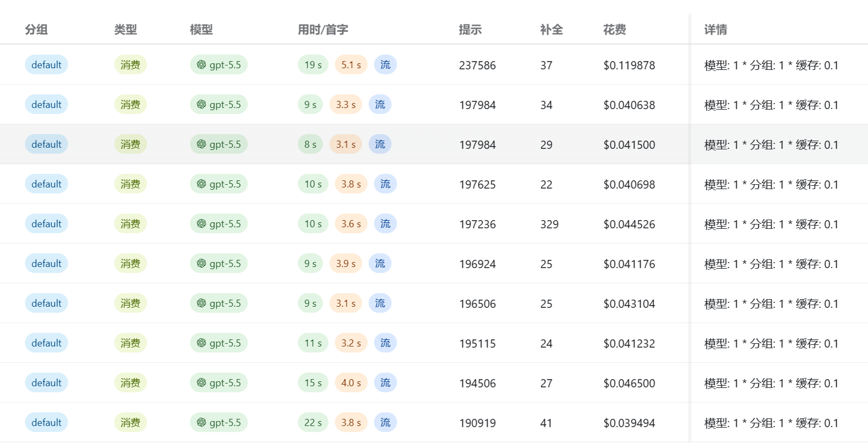Click the 5.1 s first-token badge
868x443 pixels.
(351, 65)
